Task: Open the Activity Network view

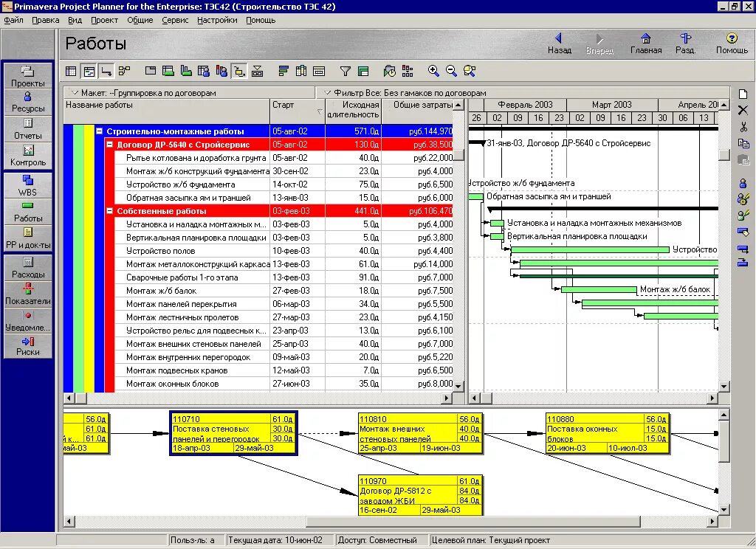Action: tap(124, 72)
